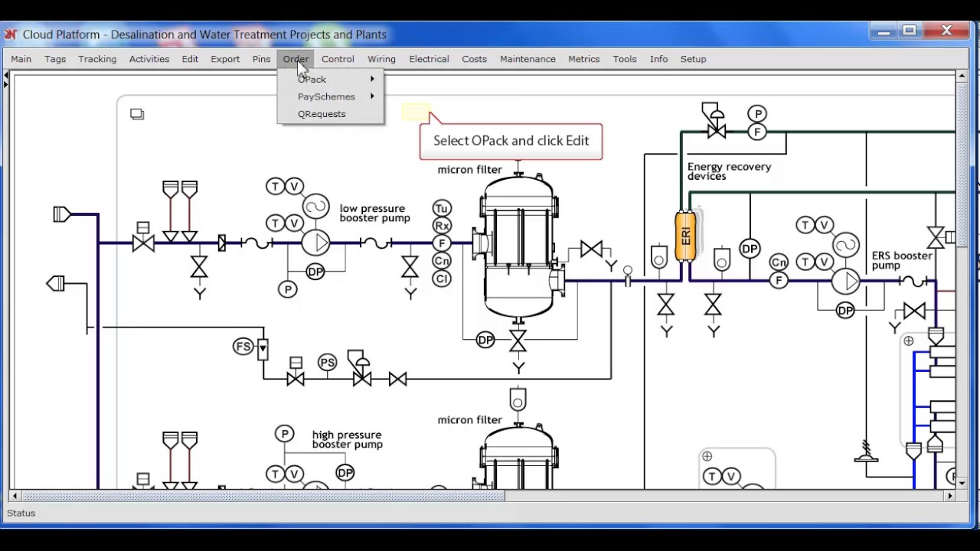Open the Maintenance menu
Viewport: 980px width, 551px height.
point(528,59)
